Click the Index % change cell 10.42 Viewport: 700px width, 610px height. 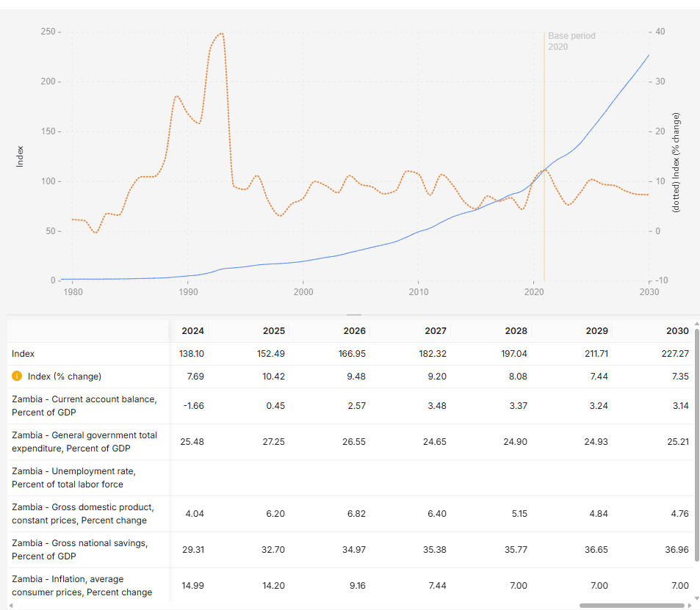coord(273,377)
